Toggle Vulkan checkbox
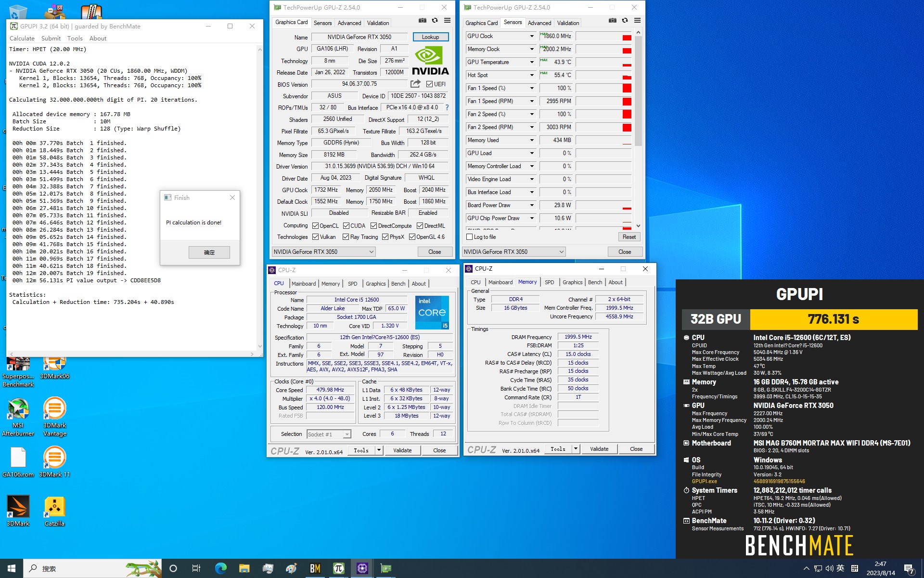This screenshot has width=924, height=578. tap(315, 236)
